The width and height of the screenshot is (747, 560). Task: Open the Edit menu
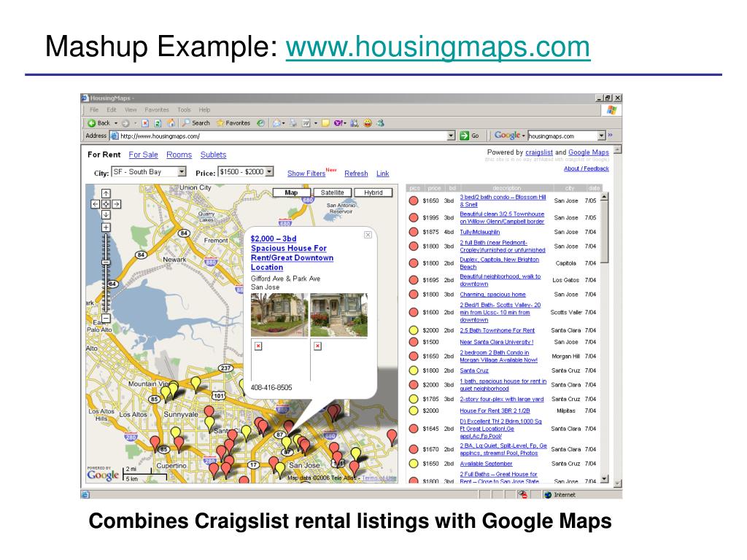pos(112,109)
